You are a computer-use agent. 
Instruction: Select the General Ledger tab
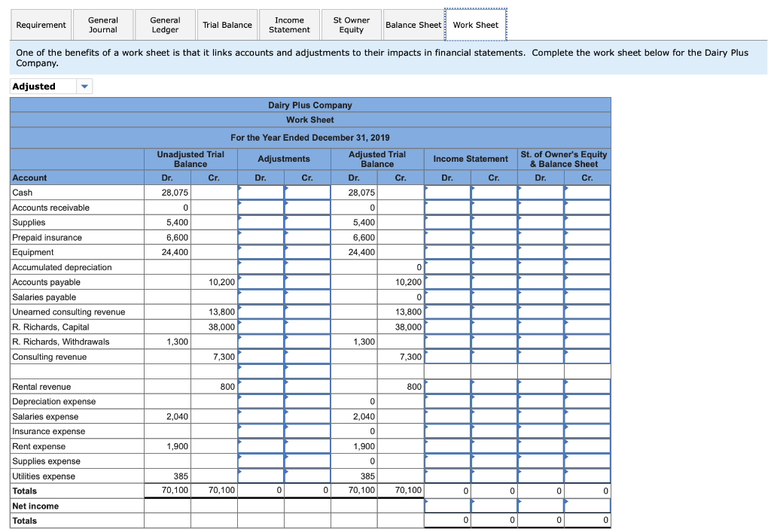point(164,24)
